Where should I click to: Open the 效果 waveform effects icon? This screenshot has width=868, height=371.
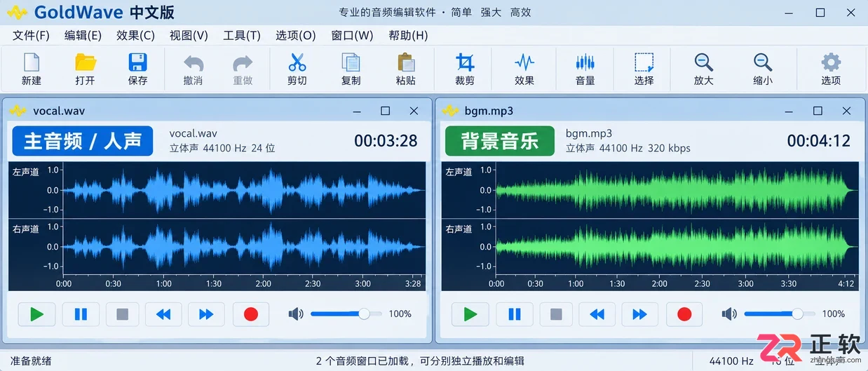click(524, 62)
